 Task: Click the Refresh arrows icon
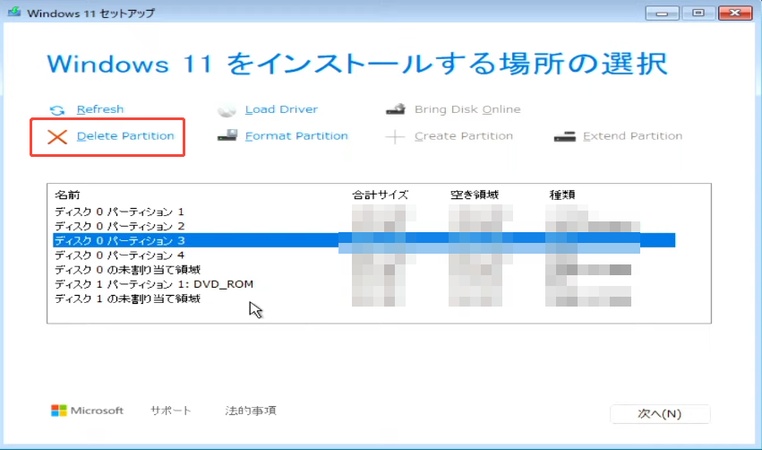(x=57, y=110)
